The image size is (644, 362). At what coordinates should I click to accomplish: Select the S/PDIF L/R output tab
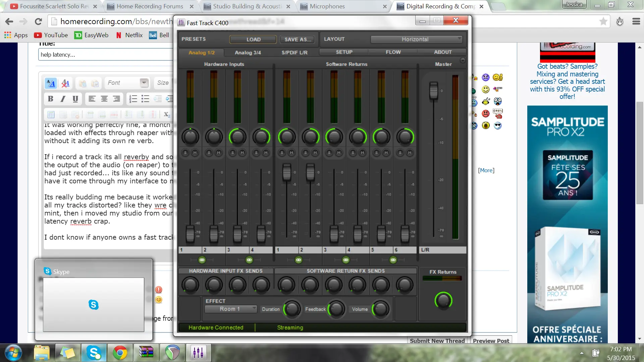[x=294, y=53]
